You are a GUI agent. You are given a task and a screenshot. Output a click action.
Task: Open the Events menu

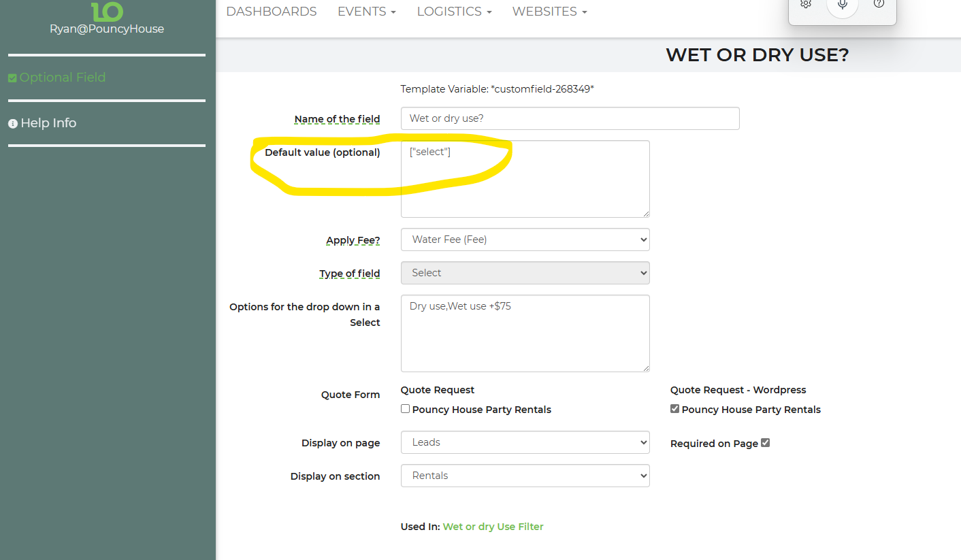(366, 12)
